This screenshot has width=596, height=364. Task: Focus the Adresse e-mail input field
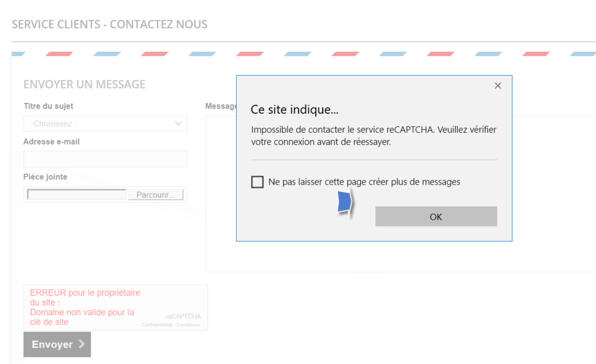pos(105,159)
